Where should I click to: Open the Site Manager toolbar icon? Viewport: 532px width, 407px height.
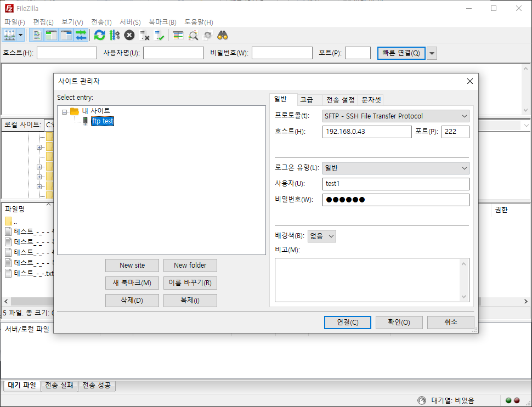coord(9,35)
